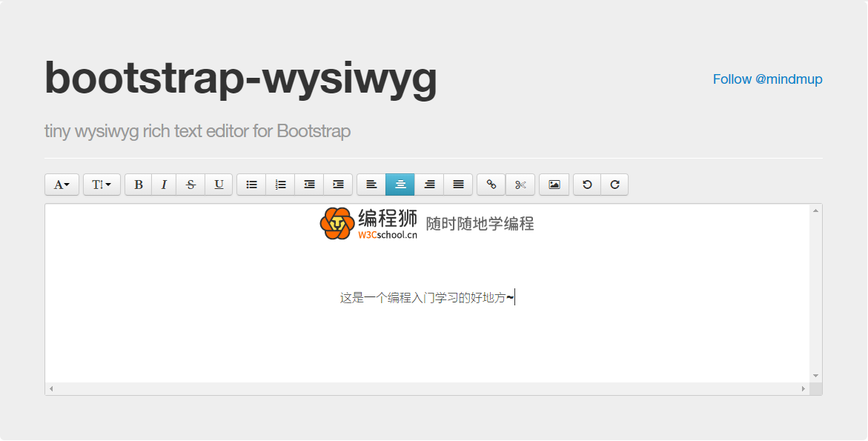
Task: Align text to the right
Action: pyautogui.click(x=429, y=185)
